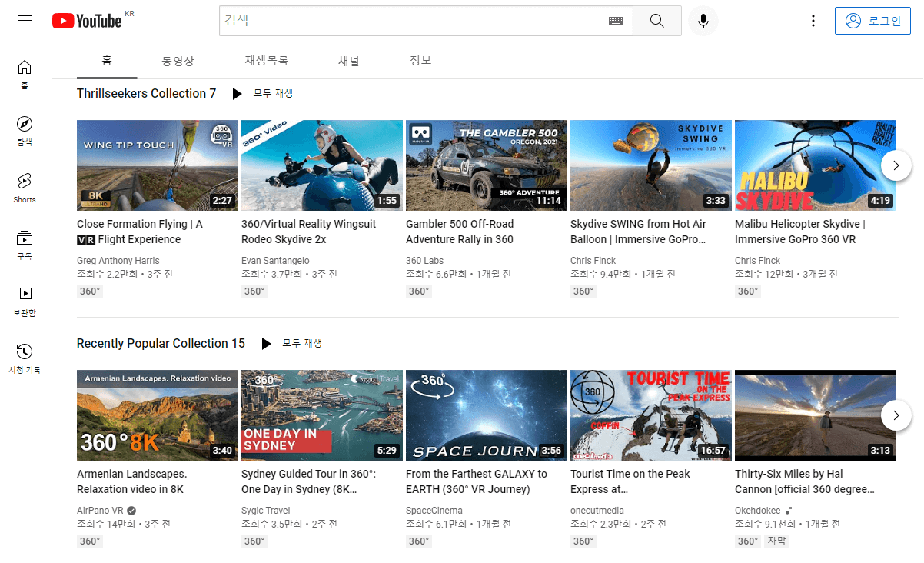Click 360° badge under Armenian Landscapes

coord(90,541)
